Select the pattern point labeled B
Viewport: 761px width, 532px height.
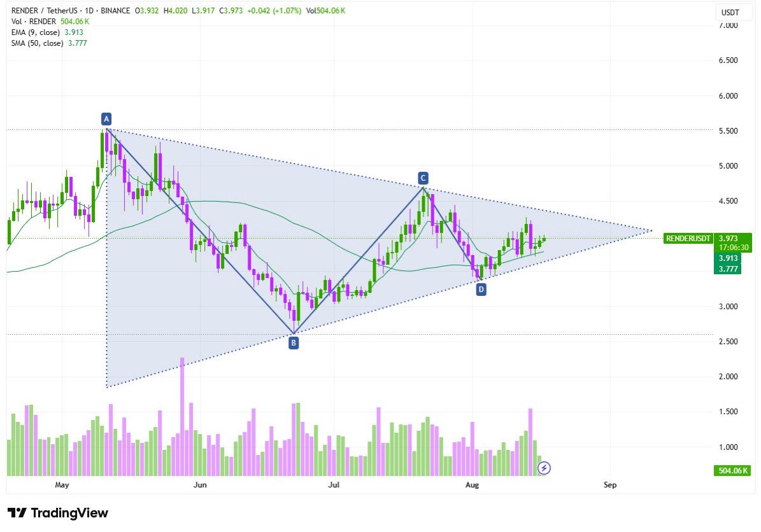[x=293, y=344]
